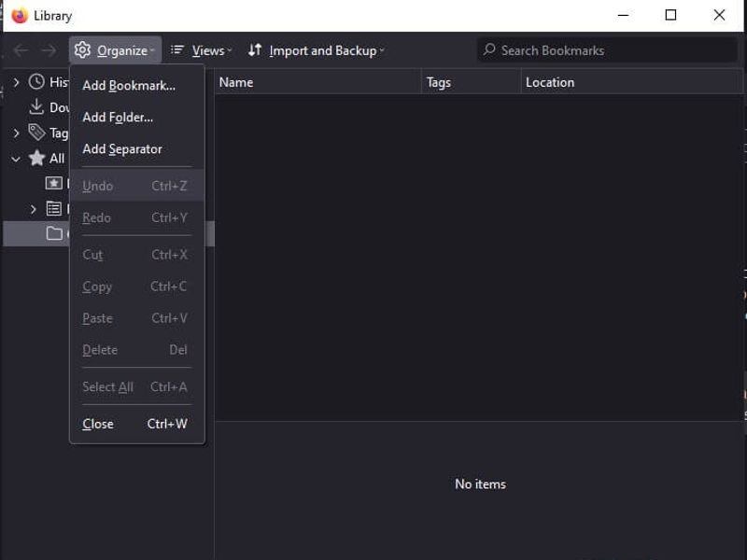Open the Import and Backup dropdown
The height and width of the screenshot is (560, 747).
pos(316,50)
